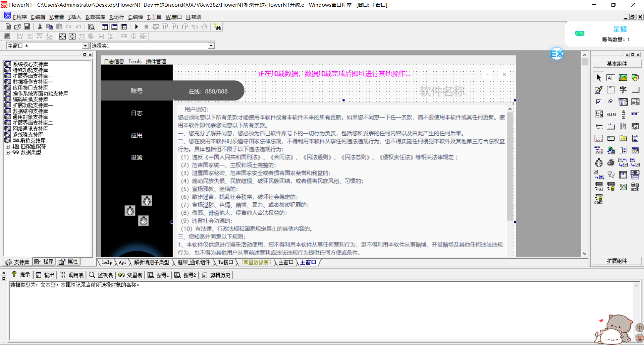Screen dimensions: 644x345
Task: Click the 扩展组件 category button
Action: (617, 261)
